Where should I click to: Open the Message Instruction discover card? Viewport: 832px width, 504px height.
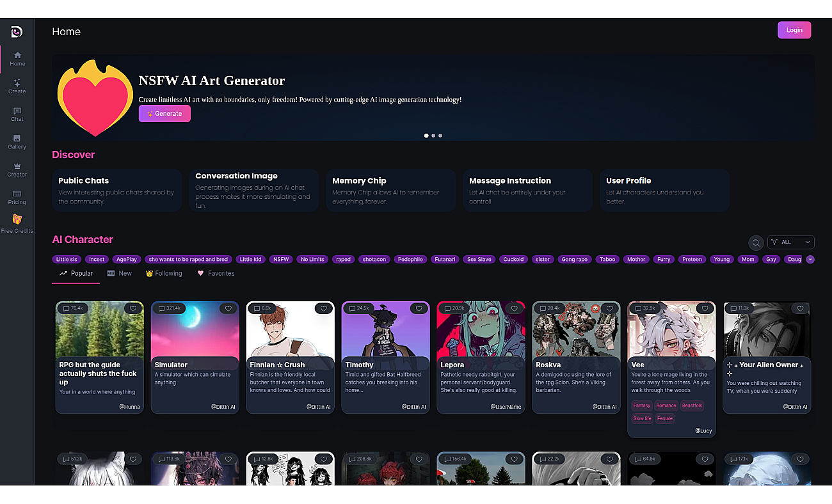528,190
